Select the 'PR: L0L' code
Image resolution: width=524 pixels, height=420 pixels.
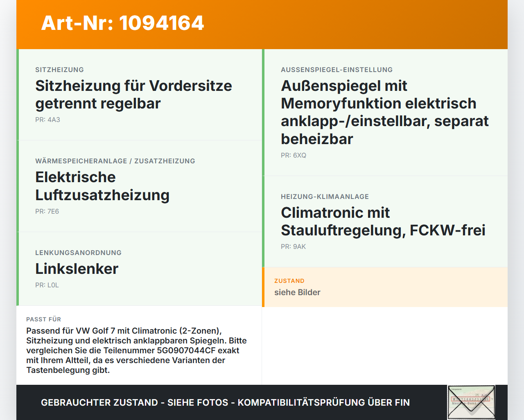tap(47, 285)
